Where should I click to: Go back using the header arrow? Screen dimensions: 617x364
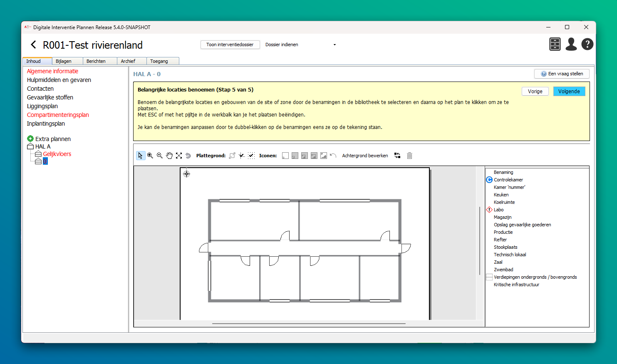tap(34, 45)
